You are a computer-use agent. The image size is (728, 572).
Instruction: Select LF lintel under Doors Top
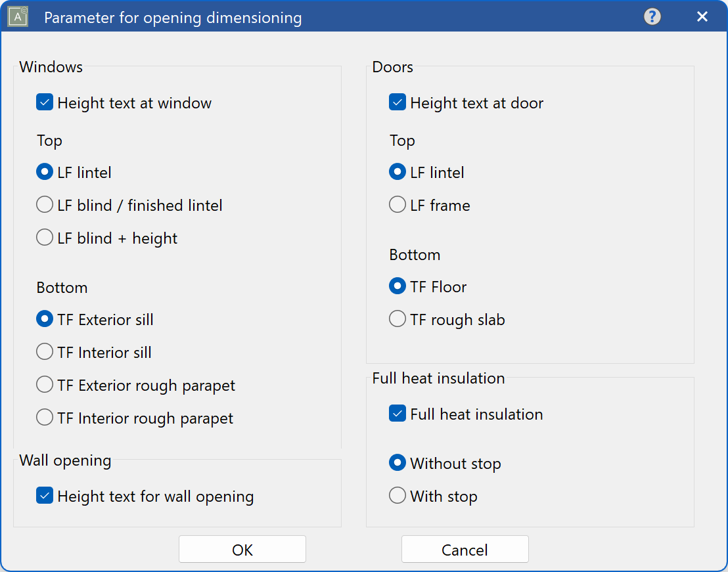397,171
